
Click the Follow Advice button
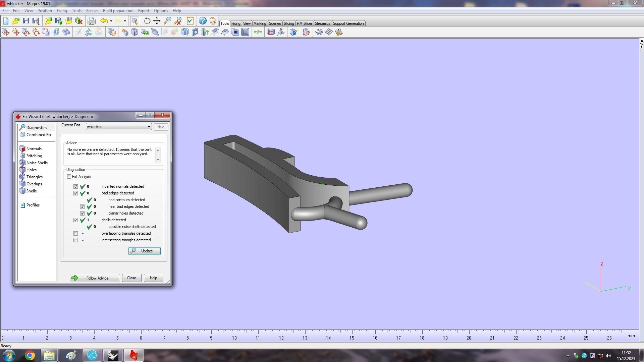(95, 278)
